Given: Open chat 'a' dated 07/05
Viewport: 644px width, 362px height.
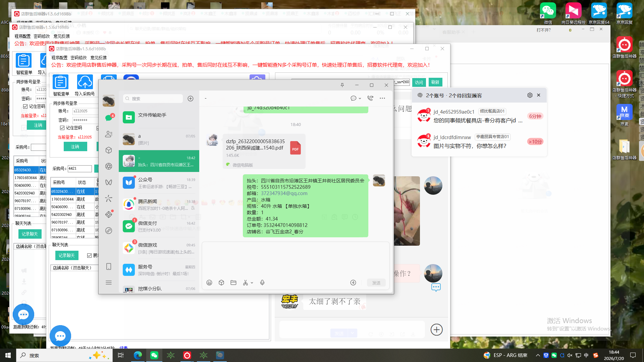Looking at the screenshot, I should pos(159,139).
